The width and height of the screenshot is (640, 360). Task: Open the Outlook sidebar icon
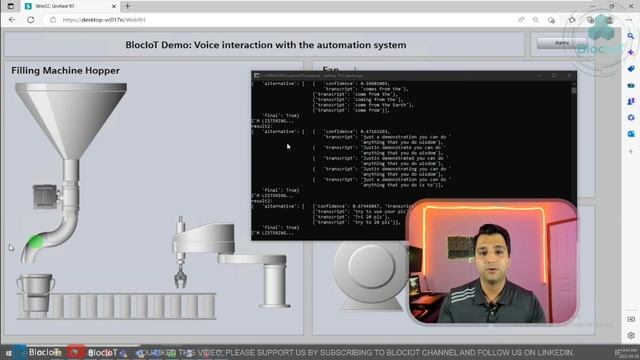tap(631, 134)
